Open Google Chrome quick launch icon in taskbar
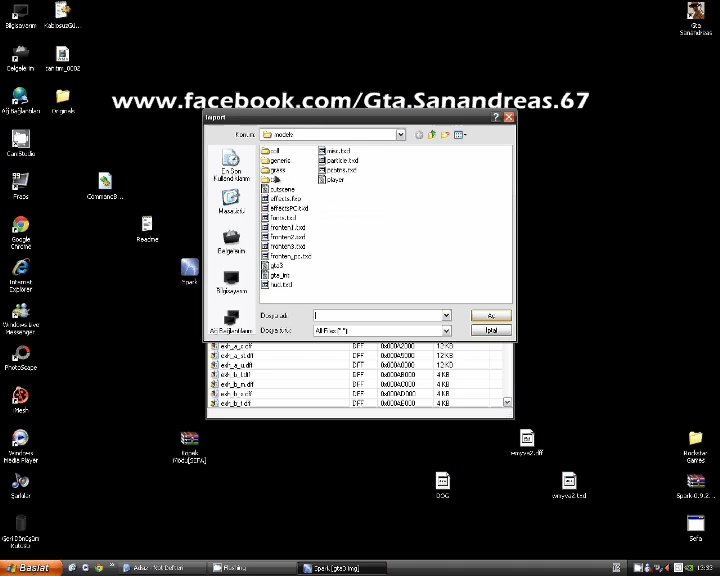Viewport: 720px width, 576px height. (99, 568)
